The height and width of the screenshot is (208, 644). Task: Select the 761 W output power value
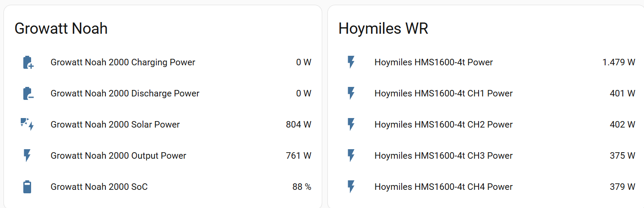point(298,156)
